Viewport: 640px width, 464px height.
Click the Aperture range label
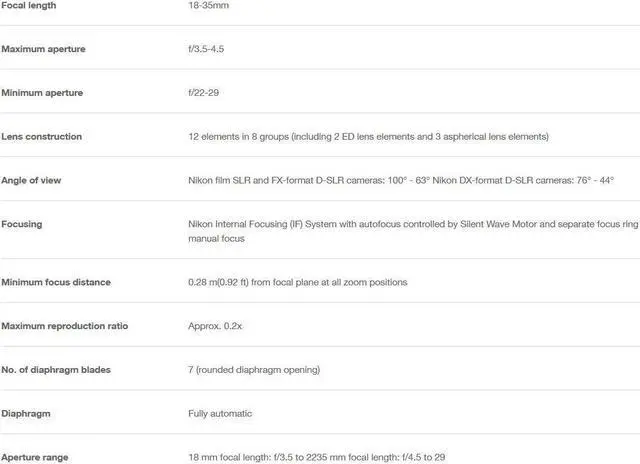pos(35,457)
